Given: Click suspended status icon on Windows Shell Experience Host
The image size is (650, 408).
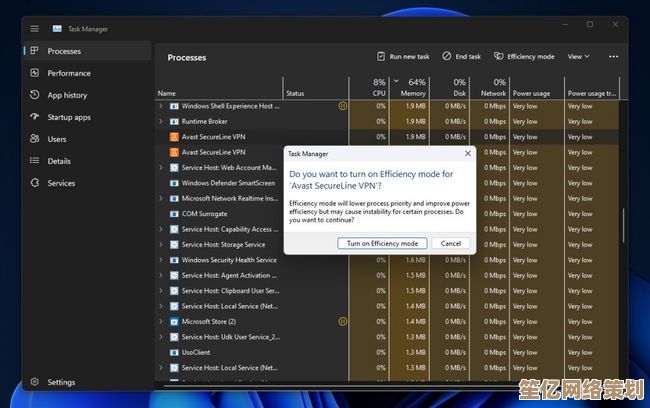Looking at the screenshot, I should [342, 106].
